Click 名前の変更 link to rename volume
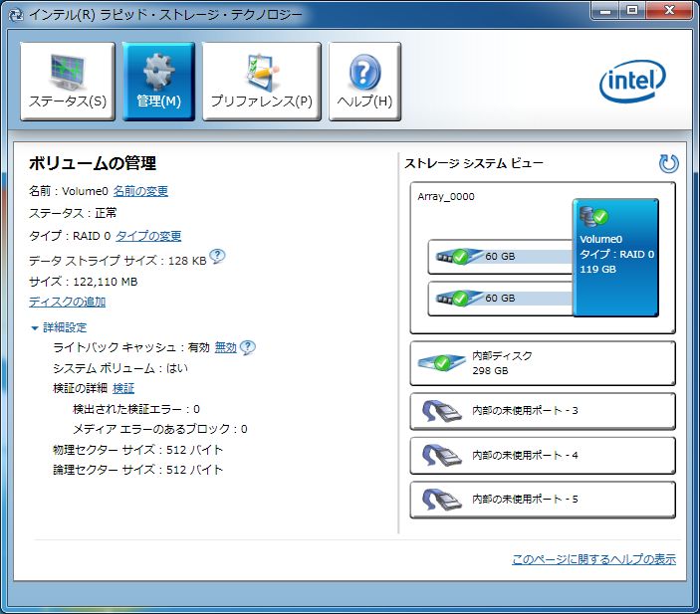The height and width of the screenshot is (614, 700). pyautogui.click(x=140, y=191)
